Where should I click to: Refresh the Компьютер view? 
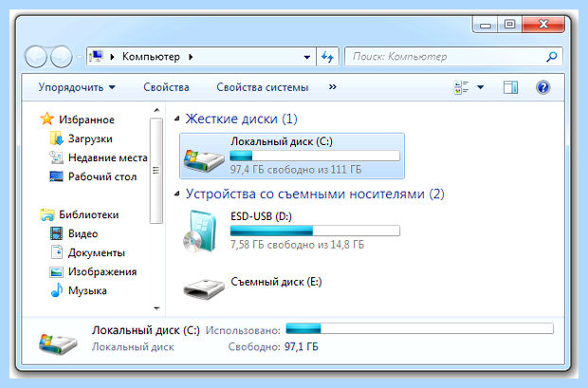click(x=327, y=57)
